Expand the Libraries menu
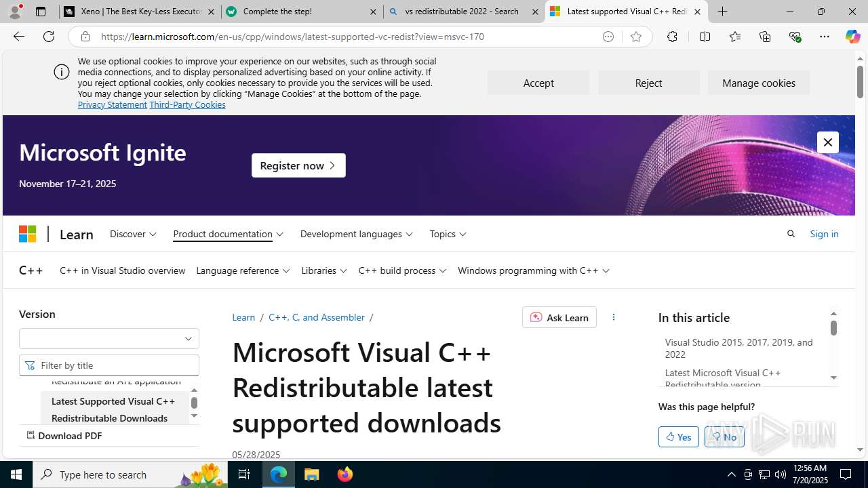Viewport: 868px width, 488px height. 324,270
